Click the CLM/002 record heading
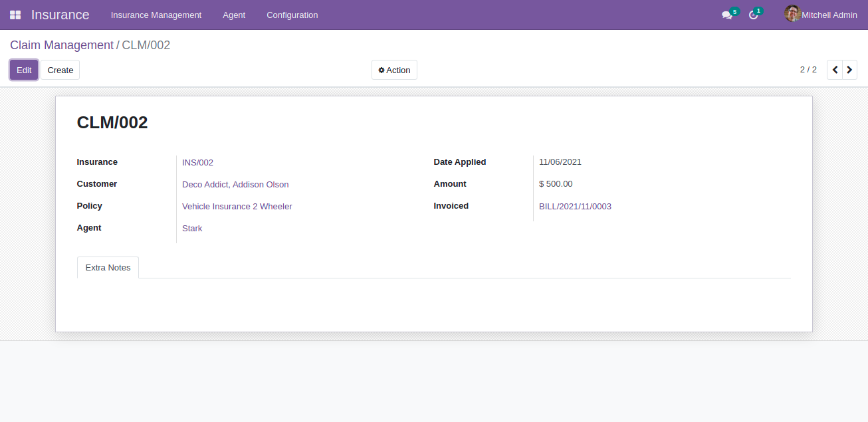 pos(112,122)
